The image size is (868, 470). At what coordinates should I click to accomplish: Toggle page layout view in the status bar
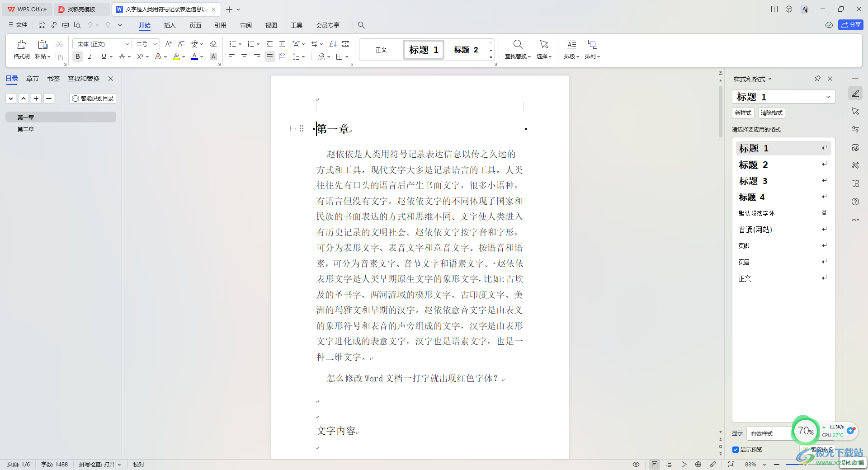point(654,464)
